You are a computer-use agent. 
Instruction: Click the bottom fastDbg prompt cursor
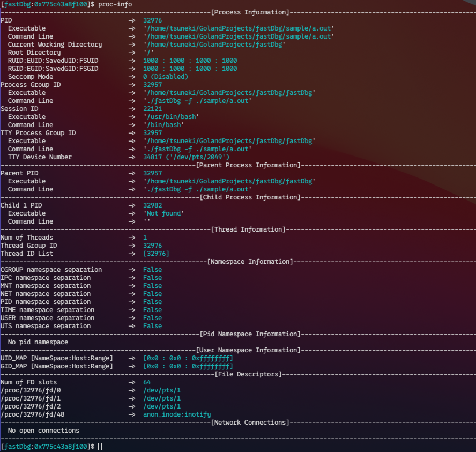pyautogui.click(x=100, y=447)
